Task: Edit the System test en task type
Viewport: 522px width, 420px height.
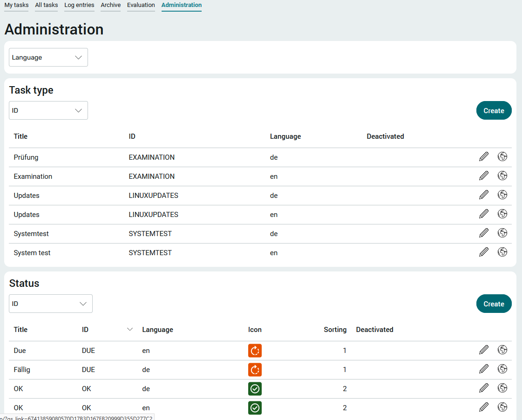Action: pyautogui.click(x=484, y=252)
